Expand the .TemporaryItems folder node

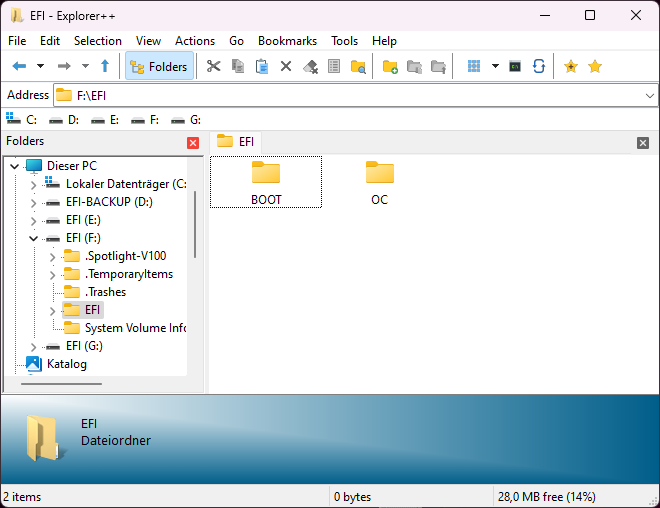(52, 274)
